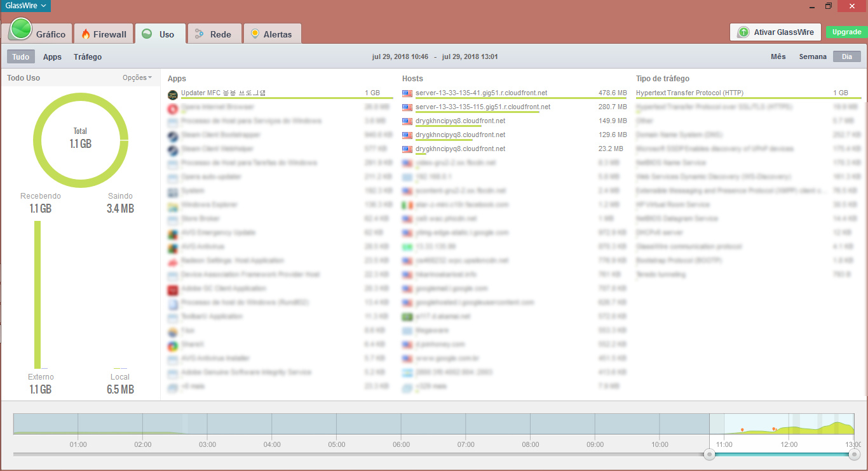Click the network nodes icon on the Rede tab
The width and height of the screenshot is (868, 471).
(200, 34)
